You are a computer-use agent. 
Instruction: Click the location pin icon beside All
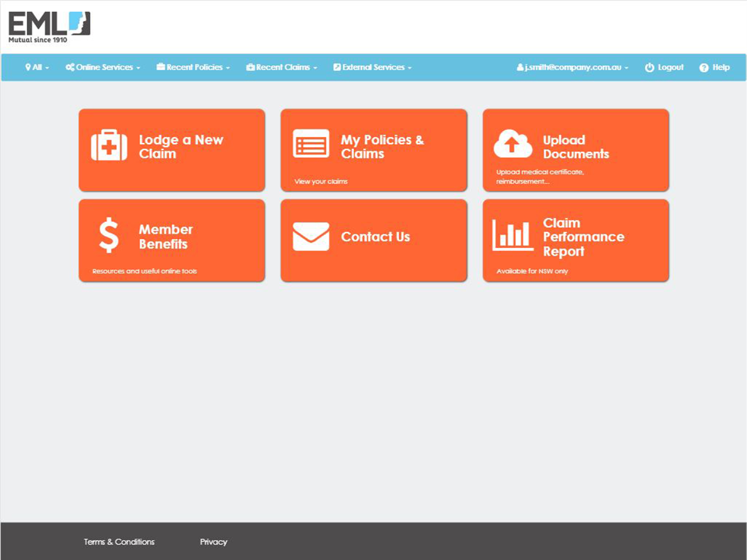point(28,67)
